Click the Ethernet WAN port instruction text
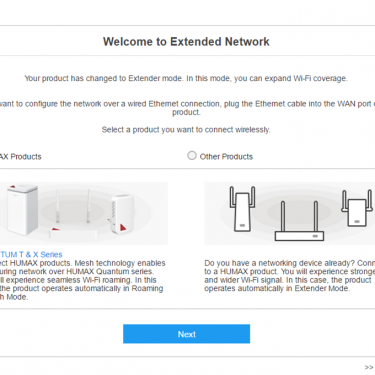 [187, 108]
